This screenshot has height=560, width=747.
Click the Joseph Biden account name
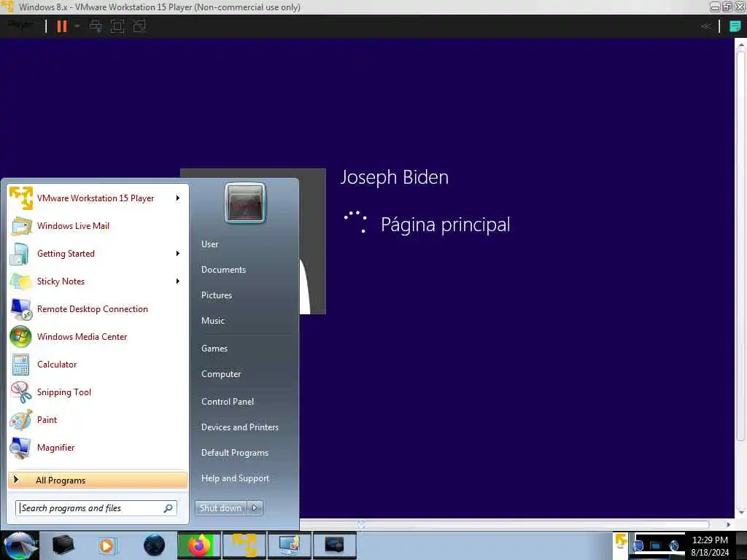395,178
